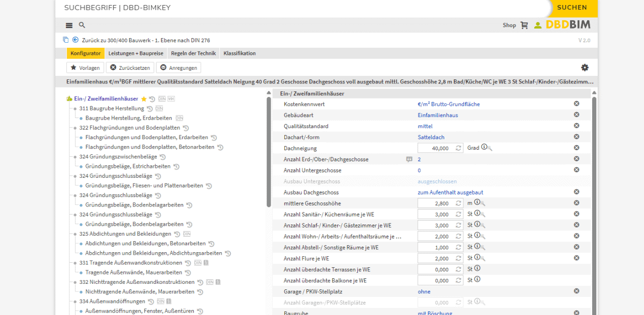Select tree row 331 Tragende Außenwandkonstruktionen
644x315 pixels.
coord(131,263)
